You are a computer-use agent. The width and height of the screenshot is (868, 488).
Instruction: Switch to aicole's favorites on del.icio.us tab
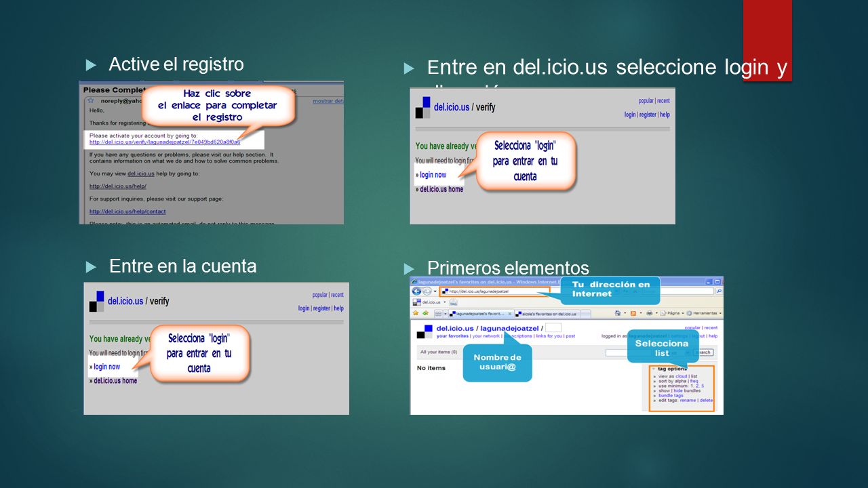pos(547,314)
